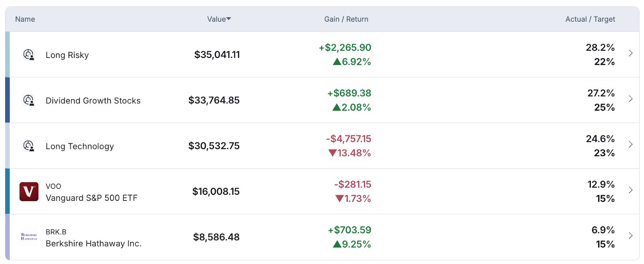
Task: Expand the Long Risky row chevron
Action: [x=631, y=53]
